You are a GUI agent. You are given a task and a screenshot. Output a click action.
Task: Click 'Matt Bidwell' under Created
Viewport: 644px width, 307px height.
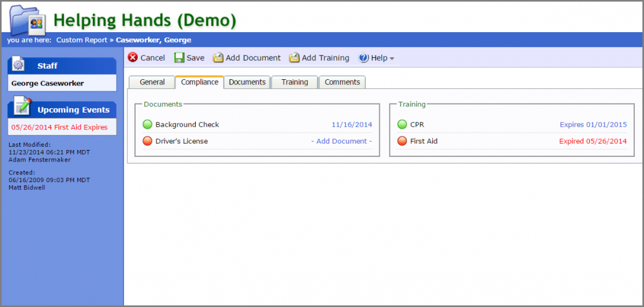[x=26, y=187]
